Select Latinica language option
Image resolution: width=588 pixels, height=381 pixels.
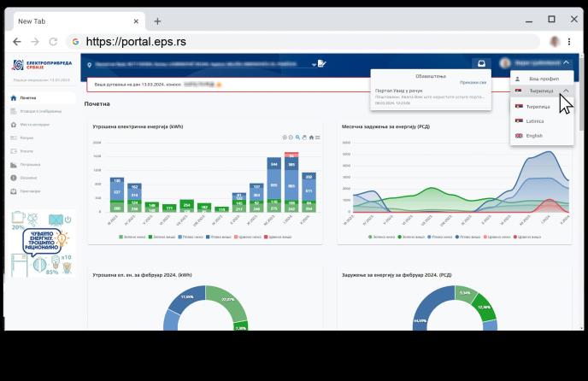535,121
